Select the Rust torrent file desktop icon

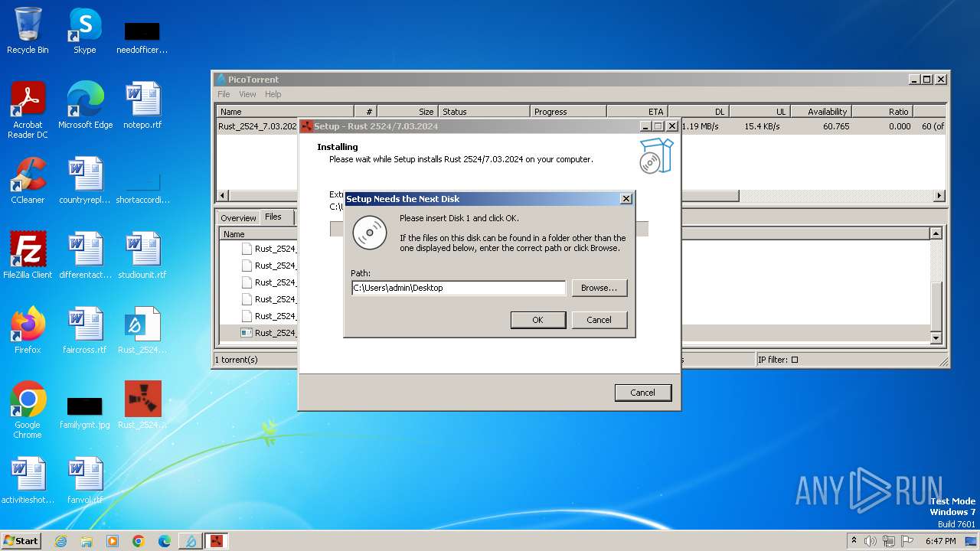[142, 331]
